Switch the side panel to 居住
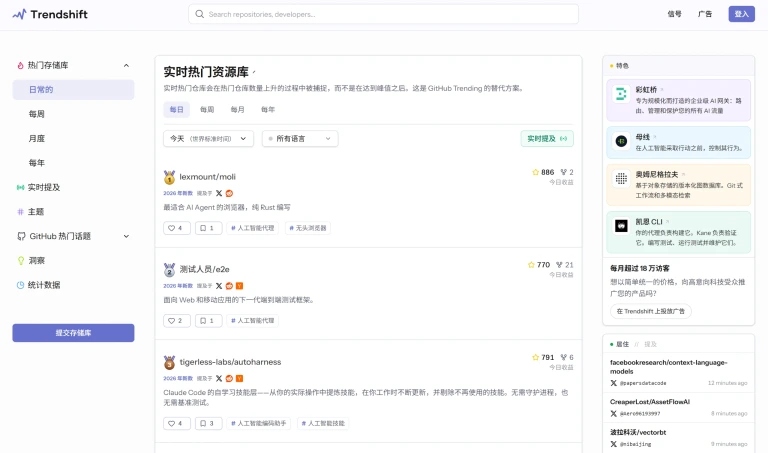Image resolution: width=768 pixels, height=453 pixels. click(x=622, y=344)
